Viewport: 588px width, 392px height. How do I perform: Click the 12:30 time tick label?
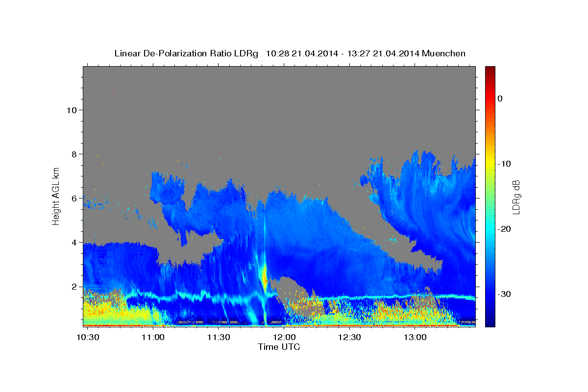(x=349, y=338)
